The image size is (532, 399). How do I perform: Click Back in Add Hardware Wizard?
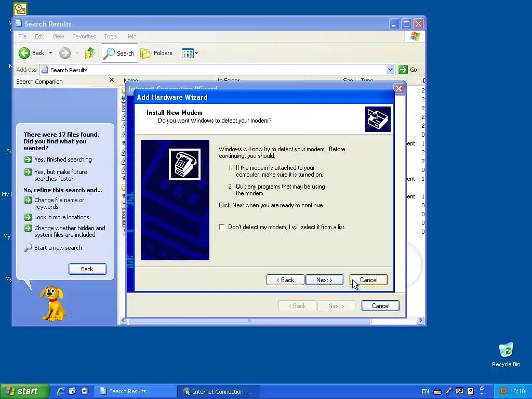[285, 280]
